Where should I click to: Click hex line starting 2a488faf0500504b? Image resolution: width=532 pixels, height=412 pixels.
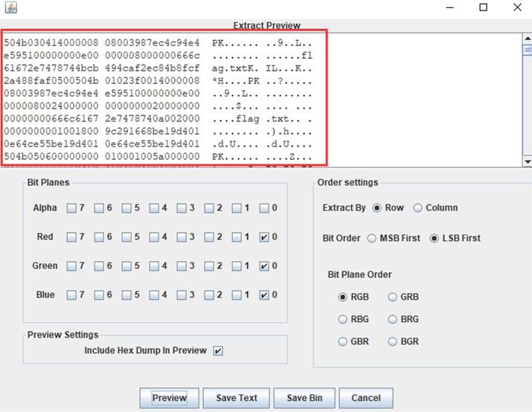pyautogui.click(x=158, y=81)
